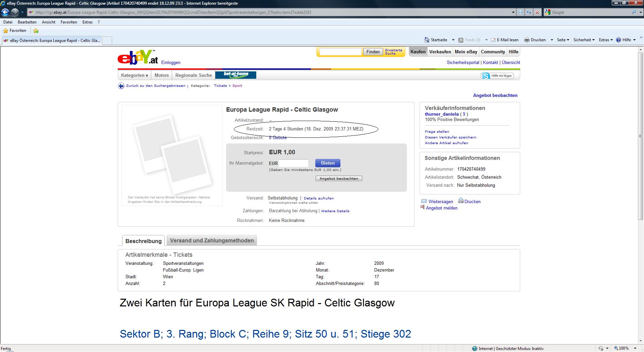Viewport: 644px width, 352px height.
Task: Open the ? help menu in menu bar
Action: pos(99,22)
